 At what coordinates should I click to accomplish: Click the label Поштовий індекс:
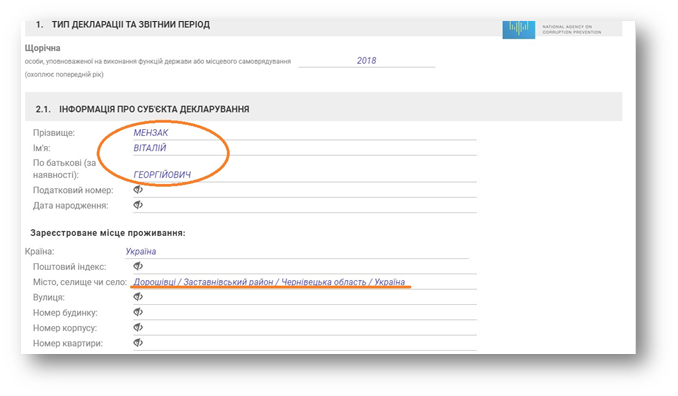(70, 267)
